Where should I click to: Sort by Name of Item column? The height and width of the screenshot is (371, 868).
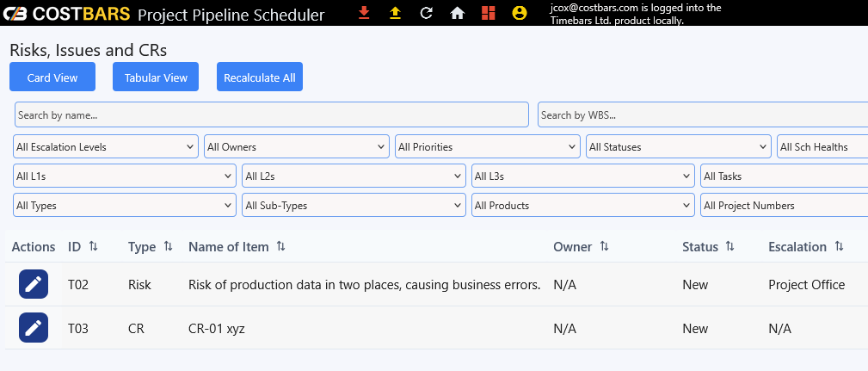click(x=280, y=247)
